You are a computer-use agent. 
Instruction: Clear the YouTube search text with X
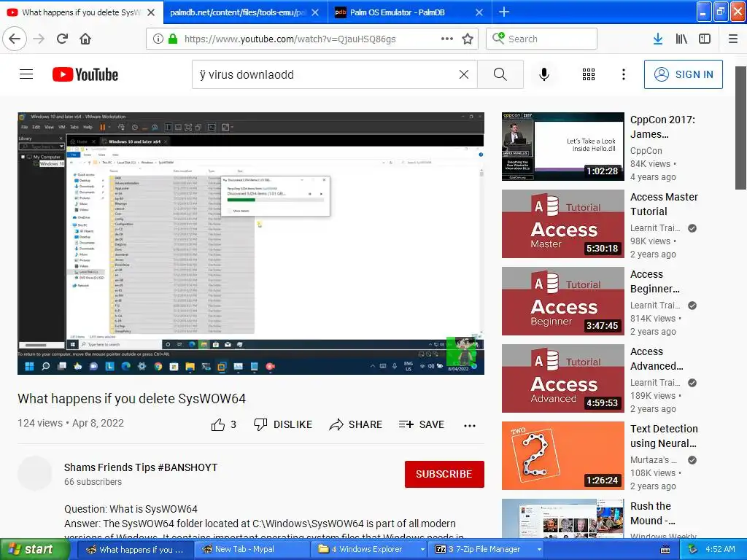pyautogui.click(x=463, y=74)
